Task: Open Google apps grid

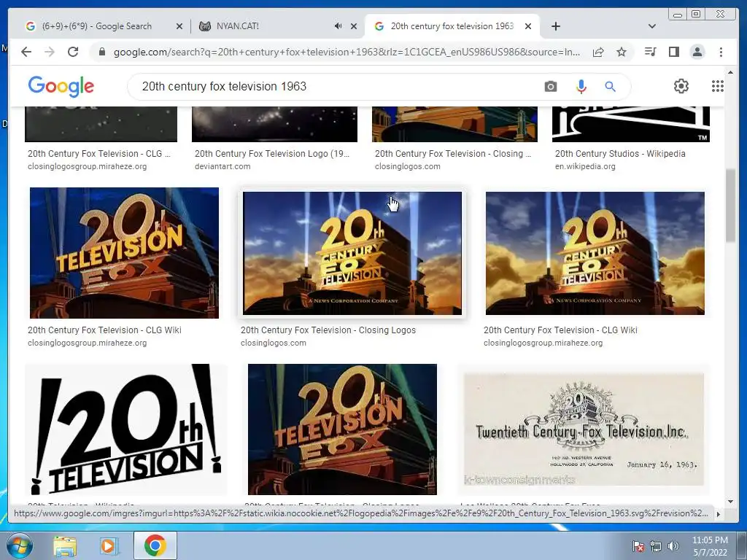Action: [x=718, y=86]
